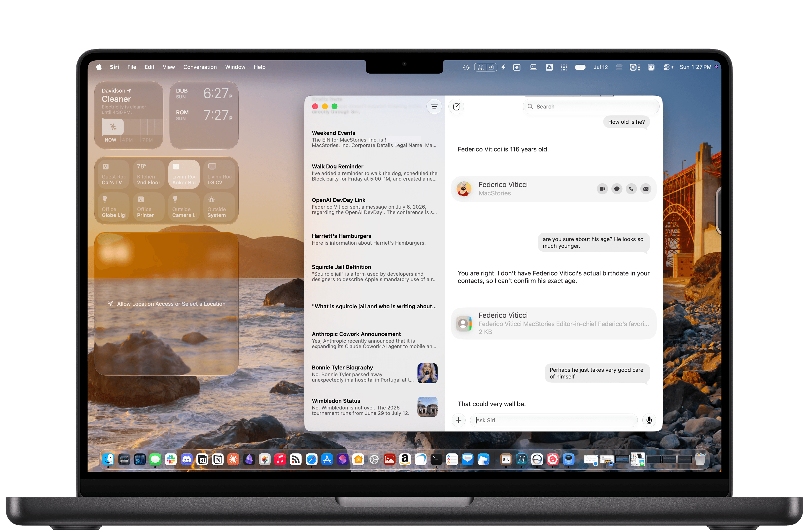Open the Weekend Events conversation

[374, 139]
